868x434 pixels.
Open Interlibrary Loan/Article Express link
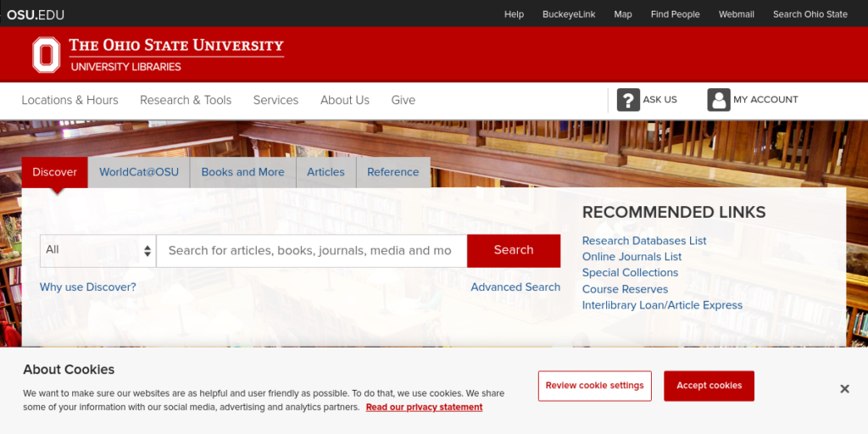[662, 305]
